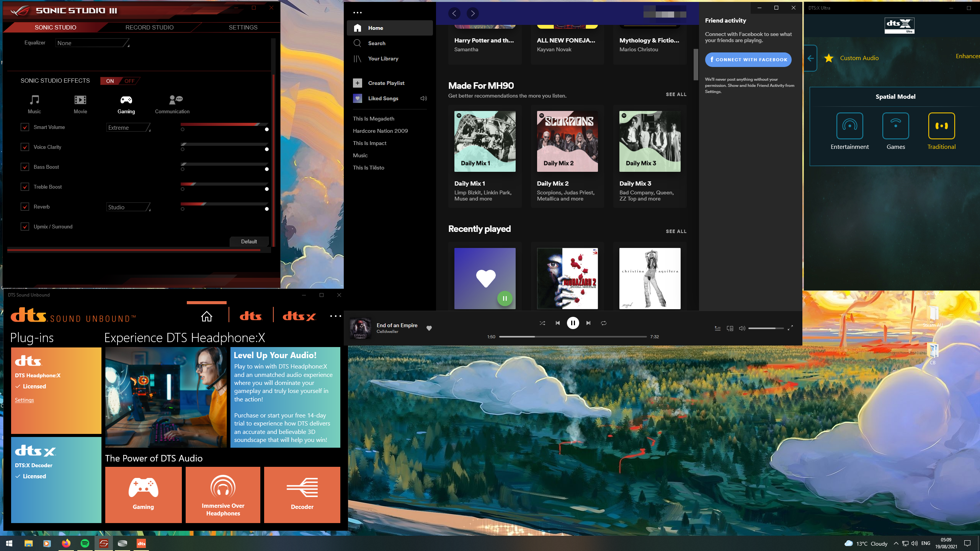
Task: Open DTS Headphone:X Settings link
Action: (x=24, y=400)
